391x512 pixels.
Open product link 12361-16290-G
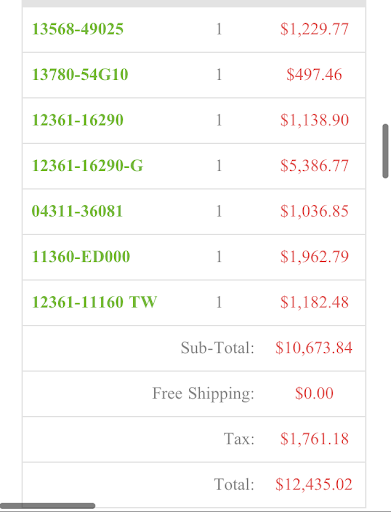87,166
